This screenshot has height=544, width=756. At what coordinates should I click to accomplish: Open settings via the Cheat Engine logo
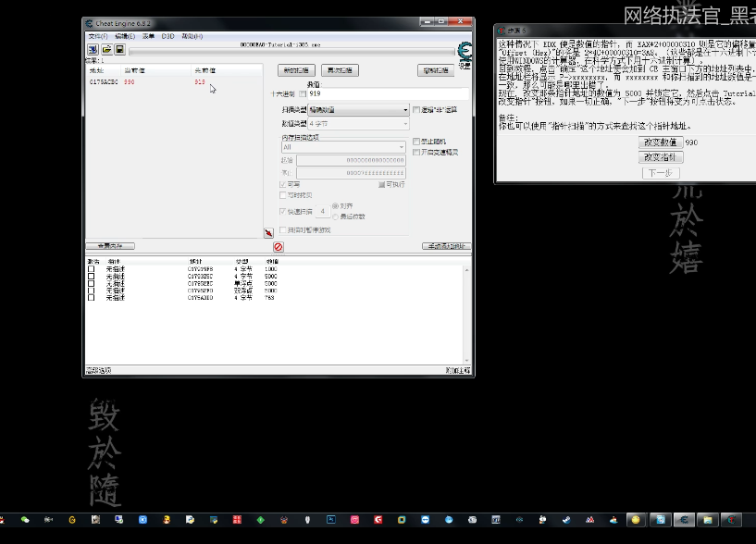(x=465, y=51)
